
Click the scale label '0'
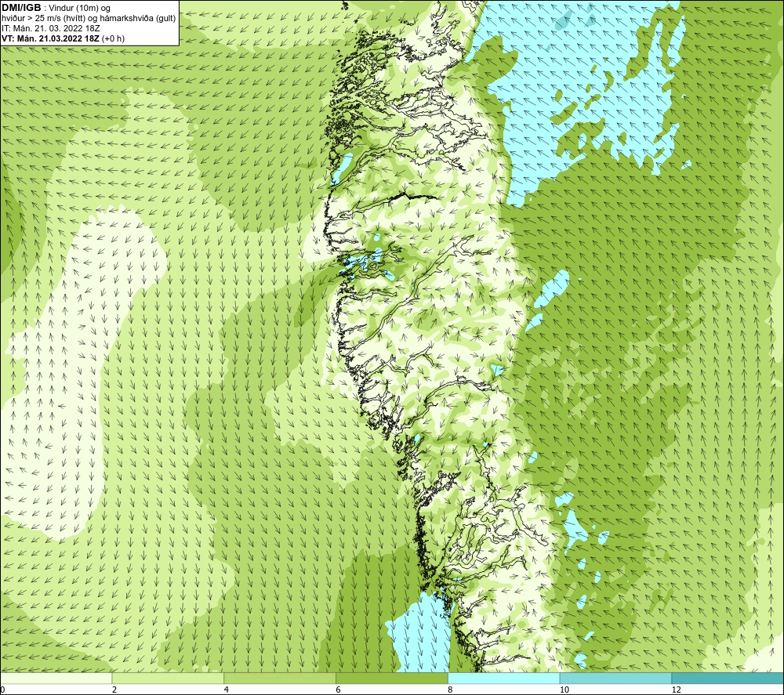(x=2, y=690)
